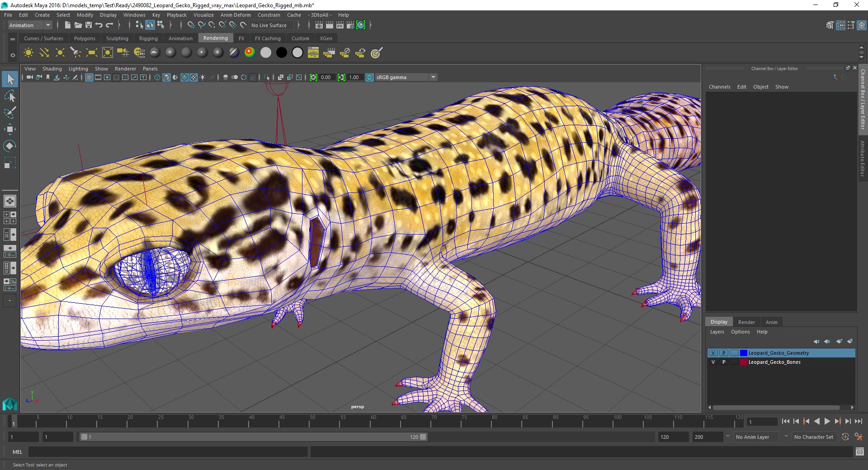Viewport: 868px width, 470px height.
Task: Create a point light from shelf
Action: coord(60,53)
